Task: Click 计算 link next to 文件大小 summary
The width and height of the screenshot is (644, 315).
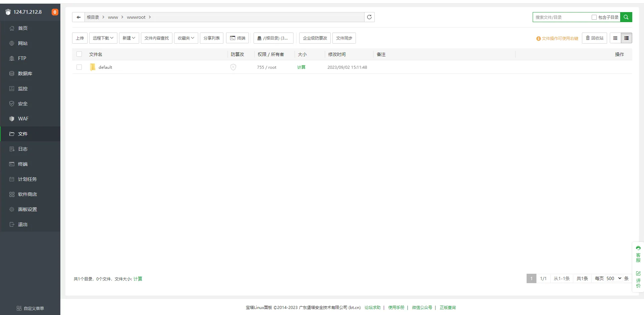Action: tap(138, 279)
